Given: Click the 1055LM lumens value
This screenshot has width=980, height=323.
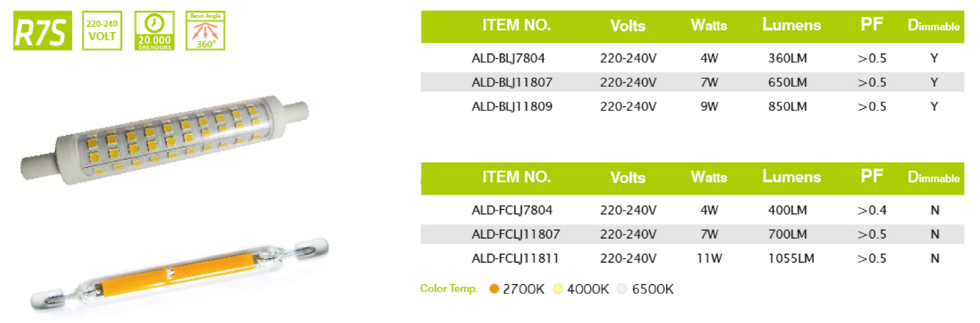Looking at the screenshot, I should coord(791,258).
